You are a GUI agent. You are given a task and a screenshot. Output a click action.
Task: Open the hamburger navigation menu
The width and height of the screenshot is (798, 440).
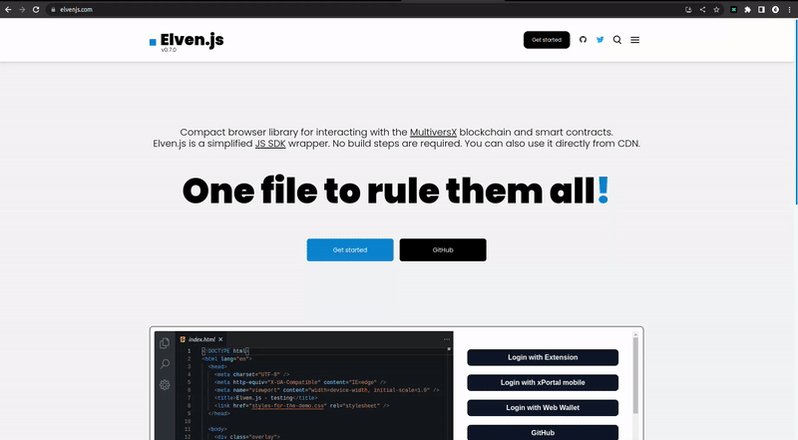coord(635,40)
